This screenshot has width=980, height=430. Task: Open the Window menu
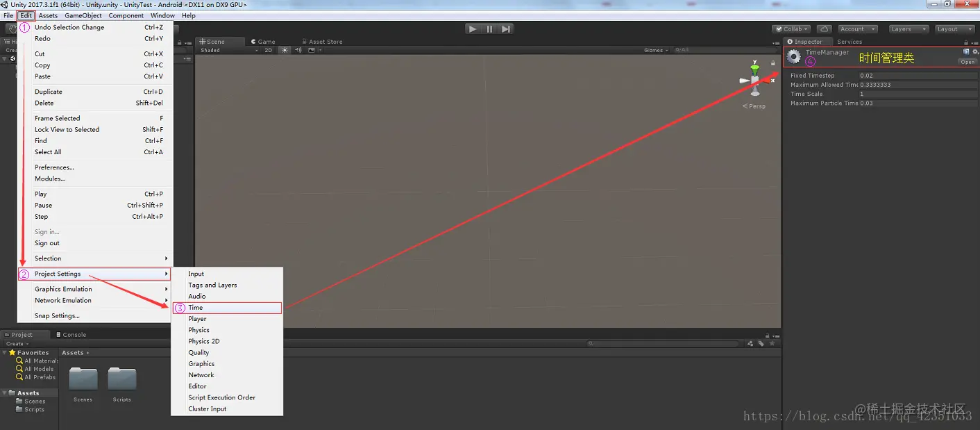point(162,15)
